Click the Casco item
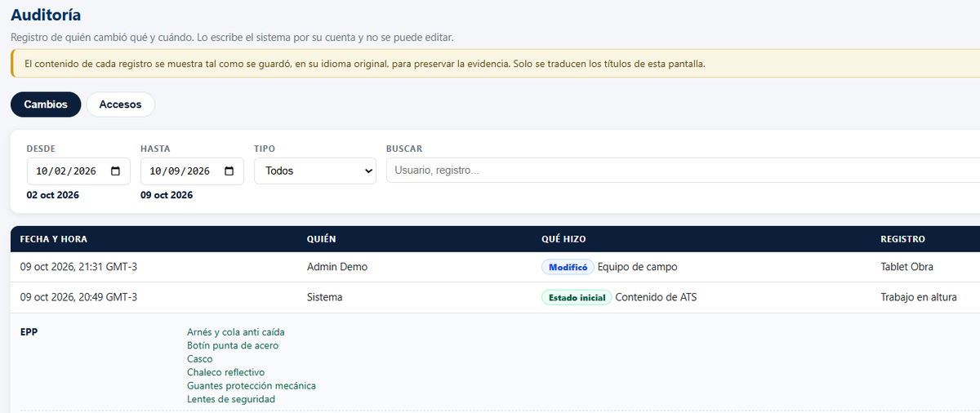This screenshot has height=413, width=980. tap(199, 359)
